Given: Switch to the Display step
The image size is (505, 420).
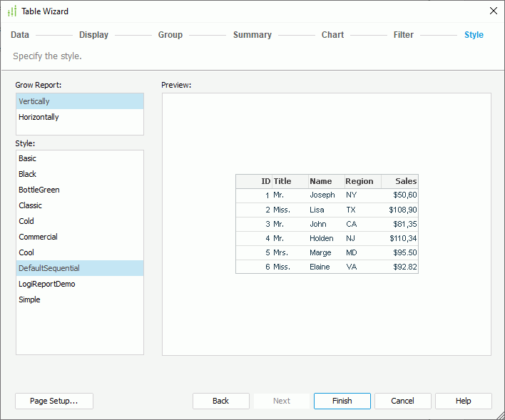Looking at the screenshot, I should click(93, 35).
